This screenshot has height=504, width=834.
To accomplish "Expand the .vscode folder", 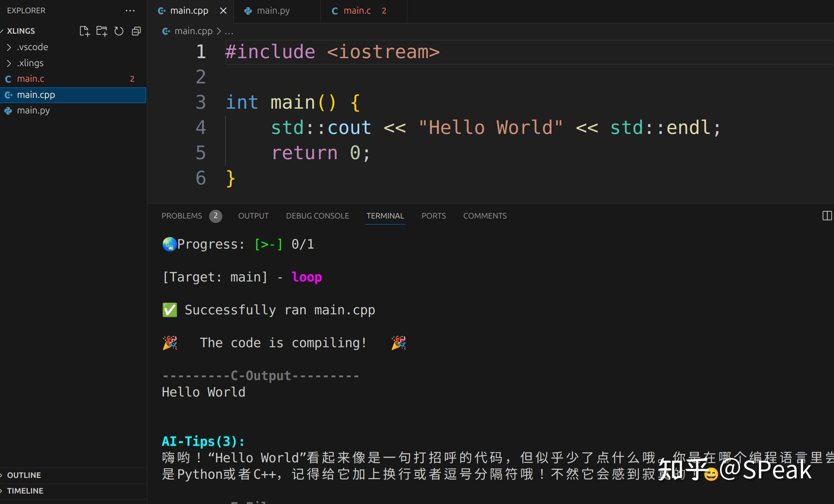I will point(32,47).
